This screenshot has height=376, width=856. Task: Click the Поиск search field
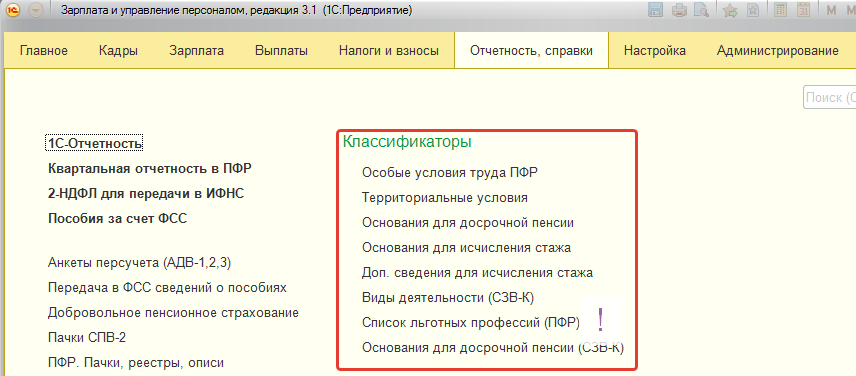pyautogui.click(x=829, y=98)
